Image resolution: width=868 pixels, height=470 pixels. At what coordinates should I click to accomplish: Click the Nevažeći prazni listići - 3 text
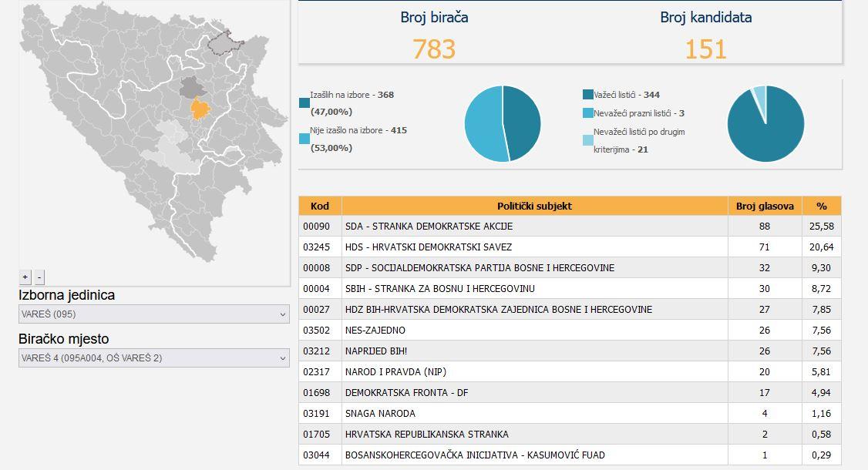639,113
